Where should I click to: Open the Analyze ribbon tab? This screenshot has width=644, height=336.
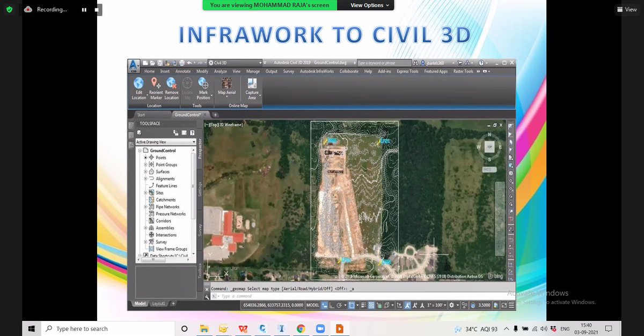pyautogui.click(x=221, y=71)
